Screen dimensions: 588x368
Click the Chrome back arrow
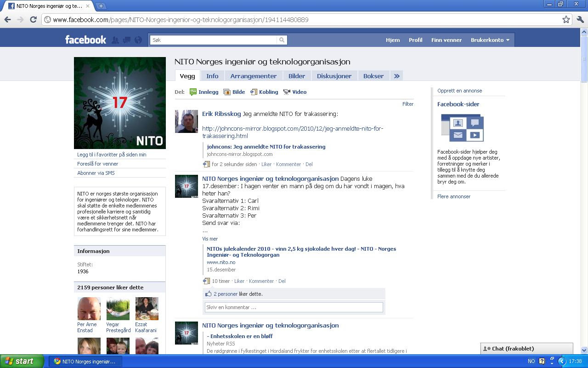click(x=7, y=19)
